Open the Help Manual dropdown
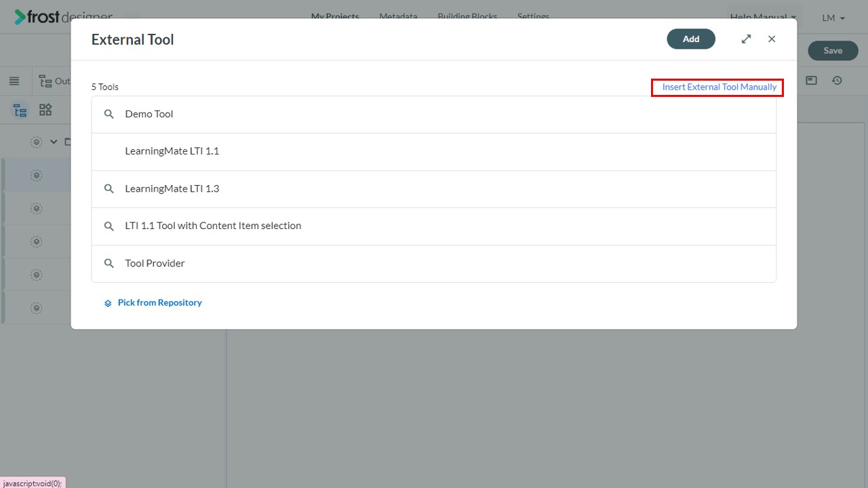868x488 pixels. coord(763,18)
